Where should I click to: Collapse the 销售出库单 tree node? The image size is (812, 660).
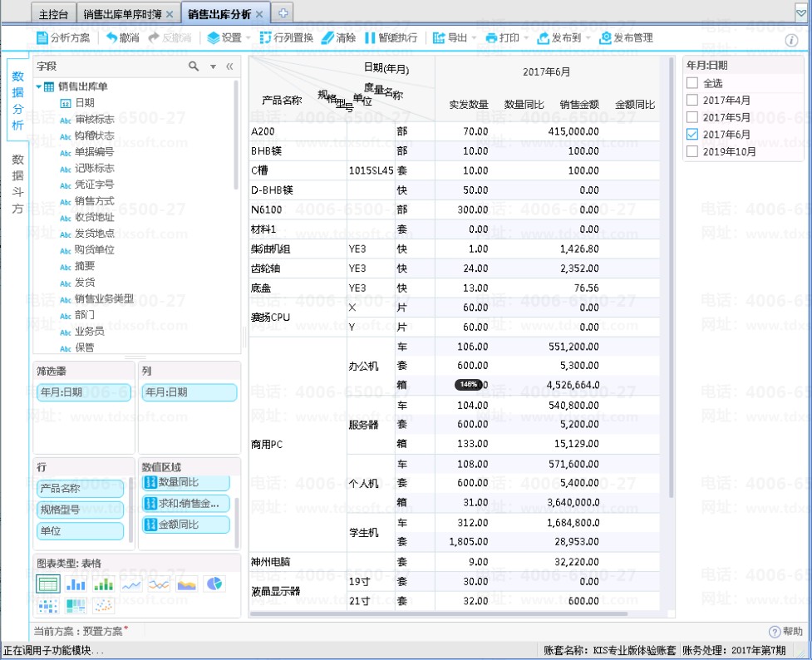tap(39, 86)
